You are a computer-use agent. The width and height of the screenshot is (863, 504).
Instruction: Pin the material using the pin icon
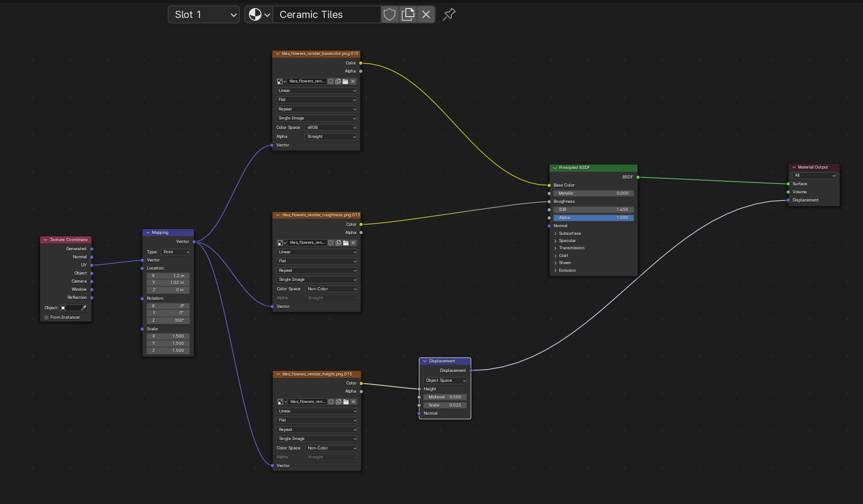point(449,14)
